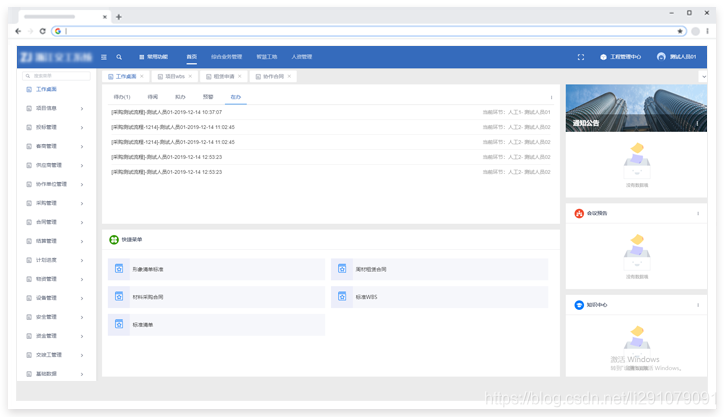Select the 首页 header menu
Viewport: 726px width, 417px height.
pos(192,57)
